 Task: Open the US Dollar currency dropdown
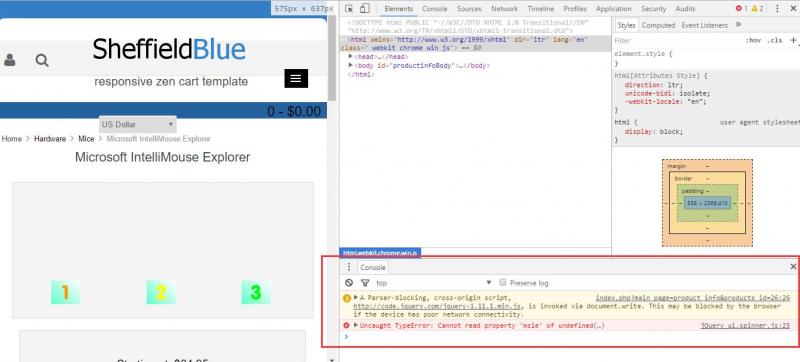point(138,124)
